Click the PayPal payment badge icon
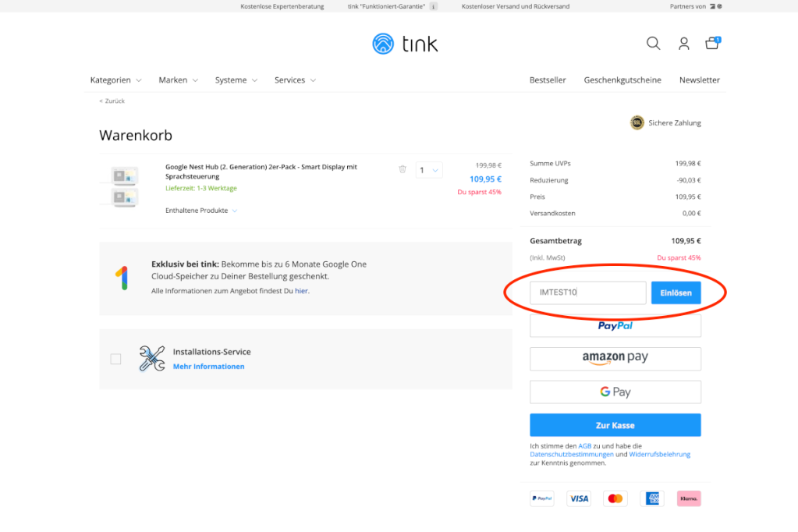The width and height of the screenshot is (798, 532). coord(542,498)
